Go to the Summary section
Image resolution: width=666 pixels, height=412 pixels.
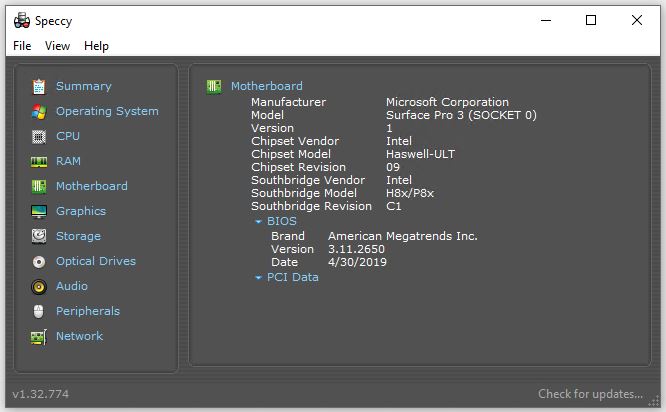pos(84,86)
